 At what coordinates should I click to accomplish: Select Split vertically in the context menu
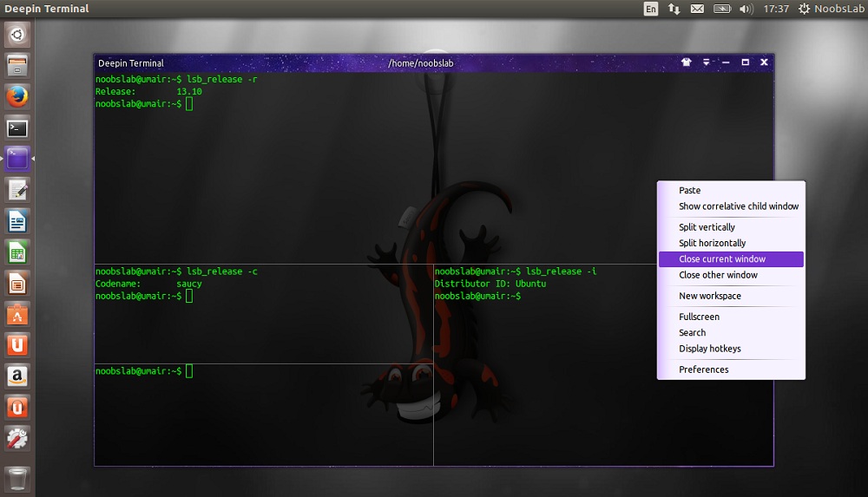(731, 227)
